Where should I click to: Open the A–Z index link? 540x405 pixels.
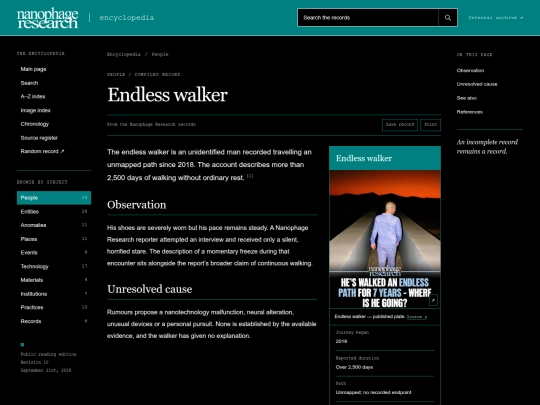[x=33, y=96]
